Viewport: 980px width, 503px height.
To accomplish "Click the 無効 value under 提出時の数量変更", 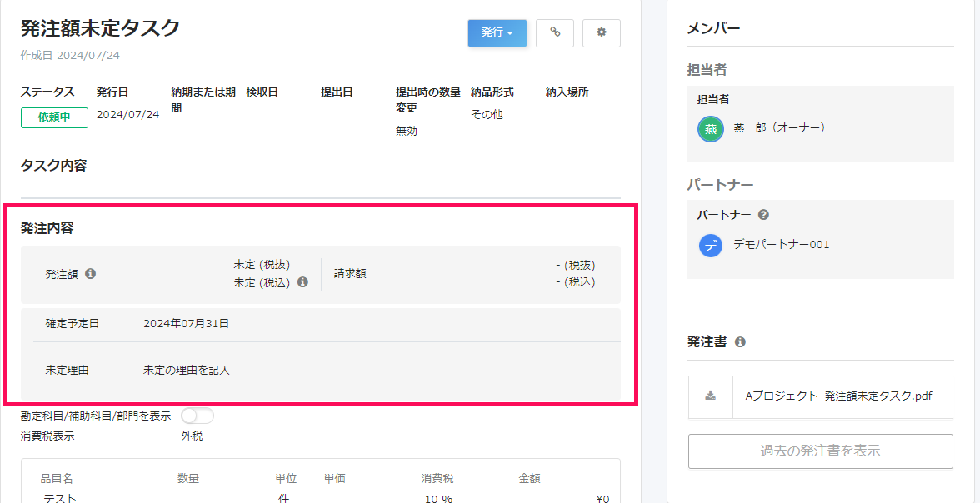I will tap(407, 132).
